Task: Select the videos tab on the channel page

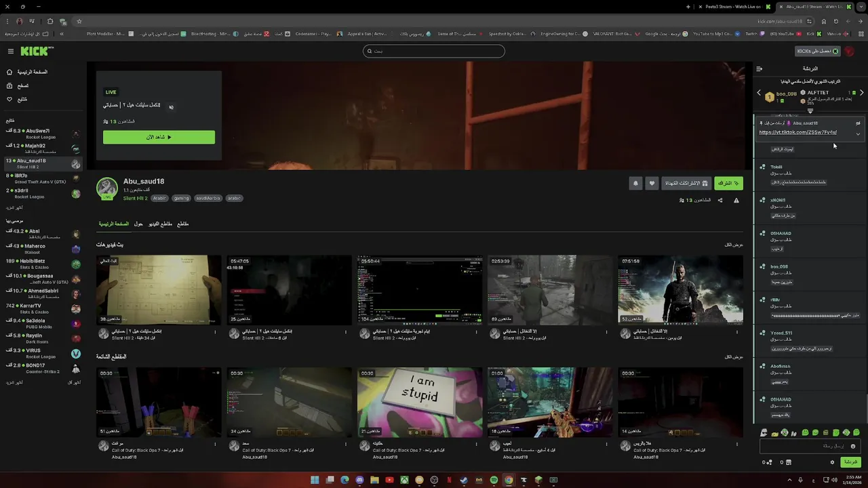Action: coord(160,224)
